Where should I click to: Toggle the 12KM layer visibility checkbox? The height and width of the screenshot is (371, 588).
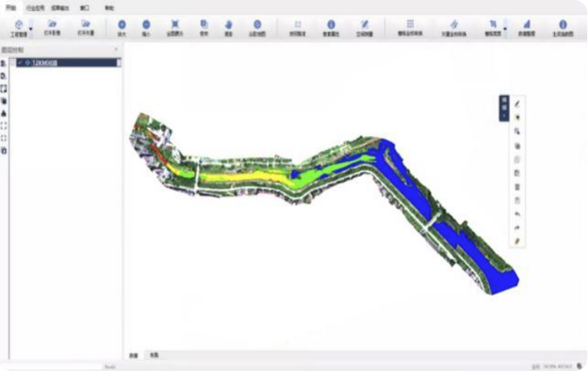tap(20, 63)
